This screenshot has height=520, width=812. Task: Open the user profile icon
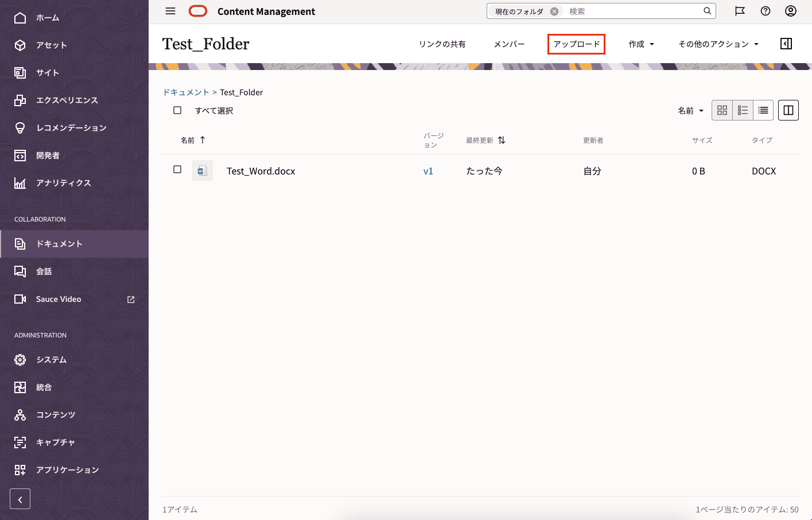791,11
